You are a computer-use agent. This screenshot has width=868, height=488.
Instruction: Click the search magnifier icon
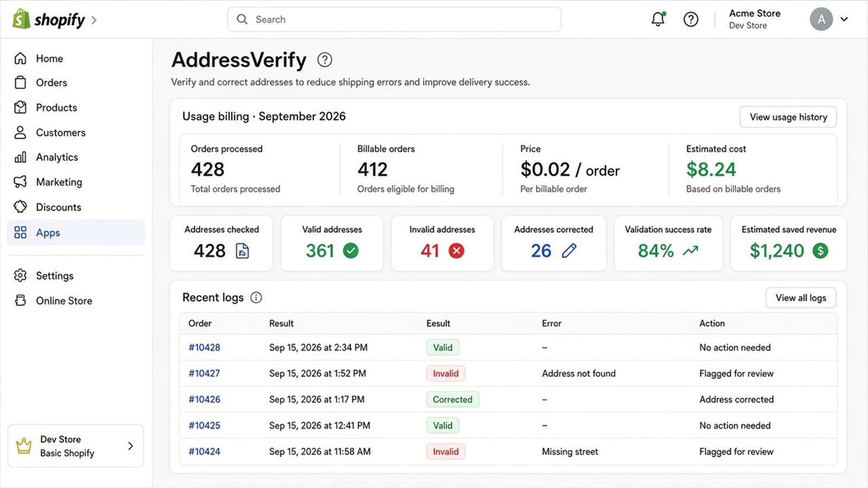242,20
